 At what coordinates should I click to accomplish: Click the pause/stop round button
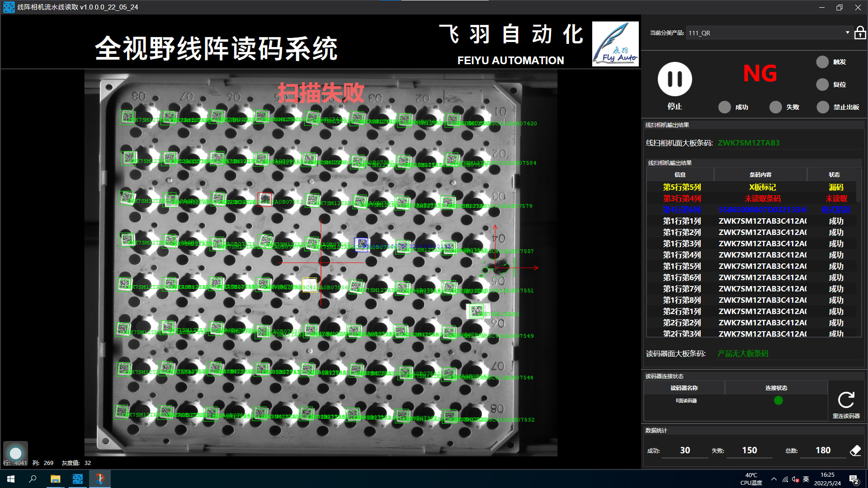click(x=675, y=79)
